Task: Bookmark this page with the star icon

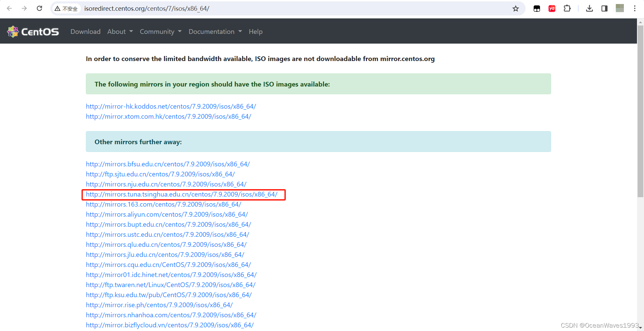Action: [x=516, y=9]
